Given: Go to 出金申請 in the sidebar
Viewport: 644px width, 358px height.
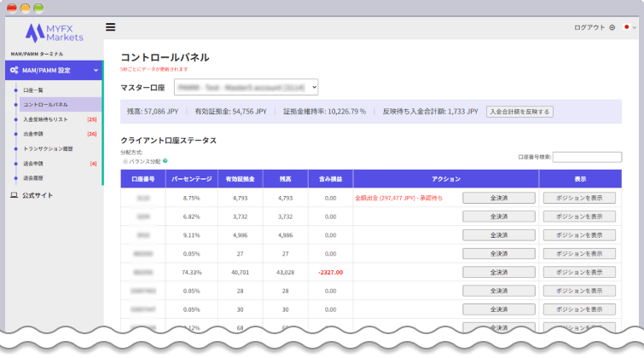Looking at the screenshot, I should pos(33,134).
